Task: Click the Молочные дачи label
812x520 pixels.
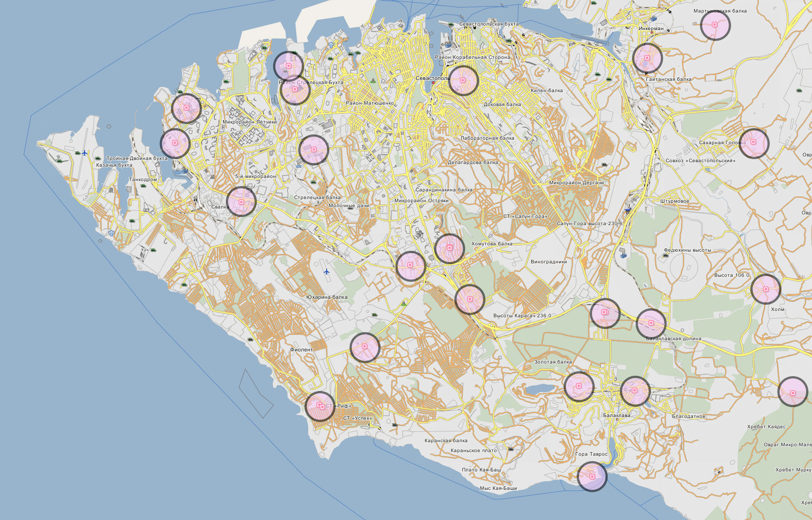Action: tap(349, 205)
